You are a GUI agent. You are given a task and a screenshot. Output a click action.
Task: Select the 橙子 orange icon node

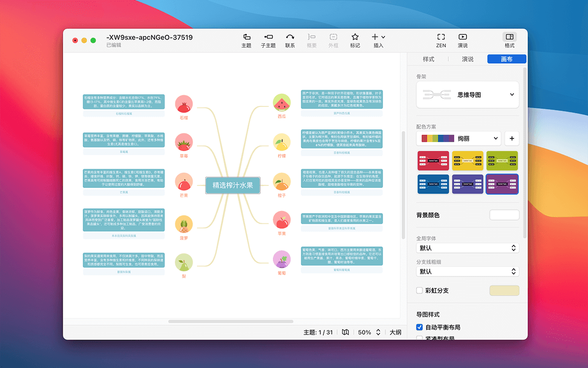[282, 182]
